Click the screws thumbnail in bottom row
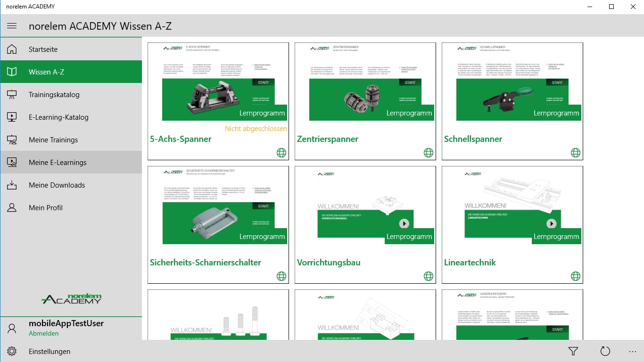This screenshot has height=362, width=644. tap(218, 315)
